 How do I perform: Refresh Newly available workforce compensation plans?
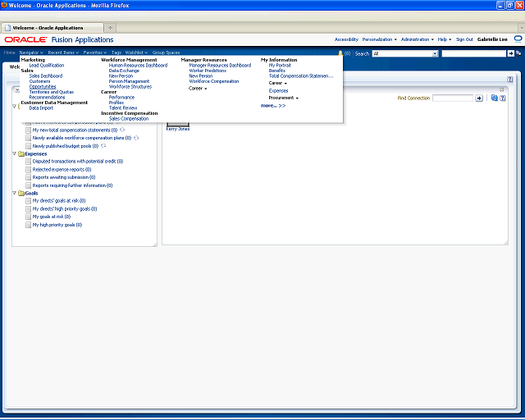pyautogui.click(x=136, y=138)
